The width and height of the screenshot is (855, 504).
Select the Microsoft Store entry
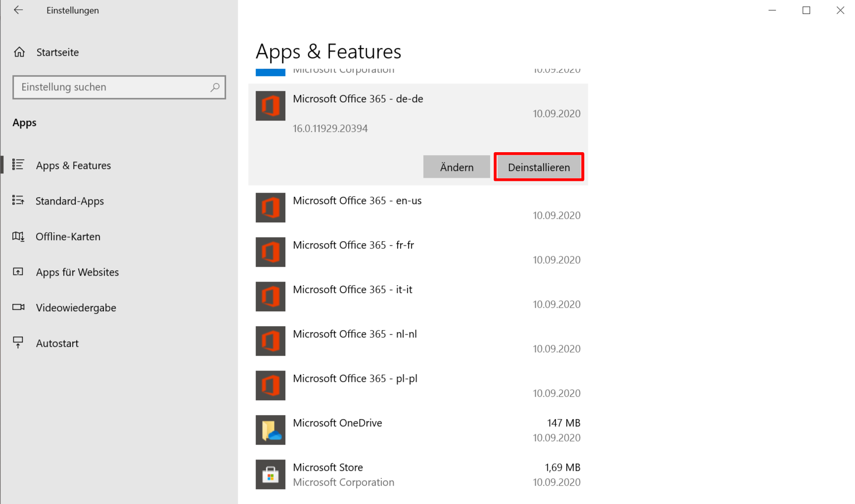coord(418,474)
